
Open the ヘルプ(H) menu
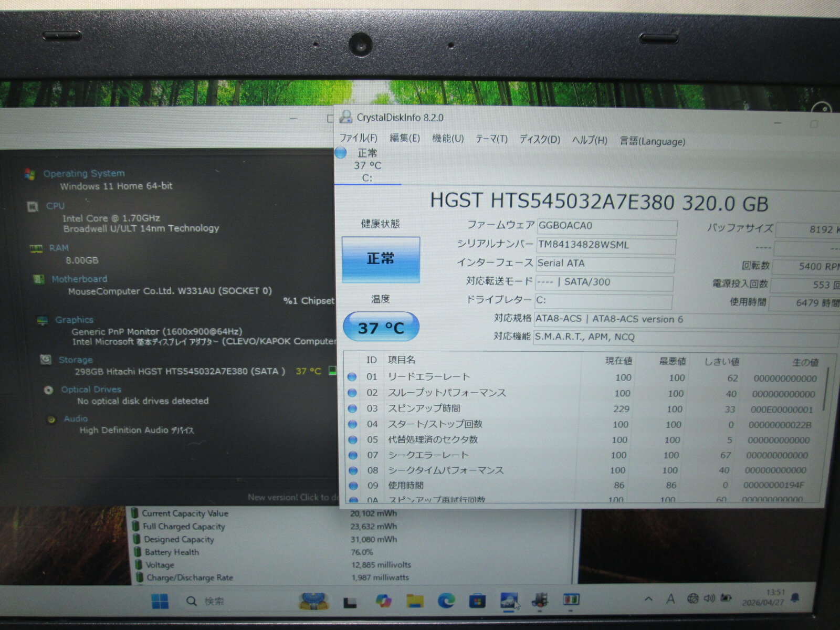click(590, 141)
